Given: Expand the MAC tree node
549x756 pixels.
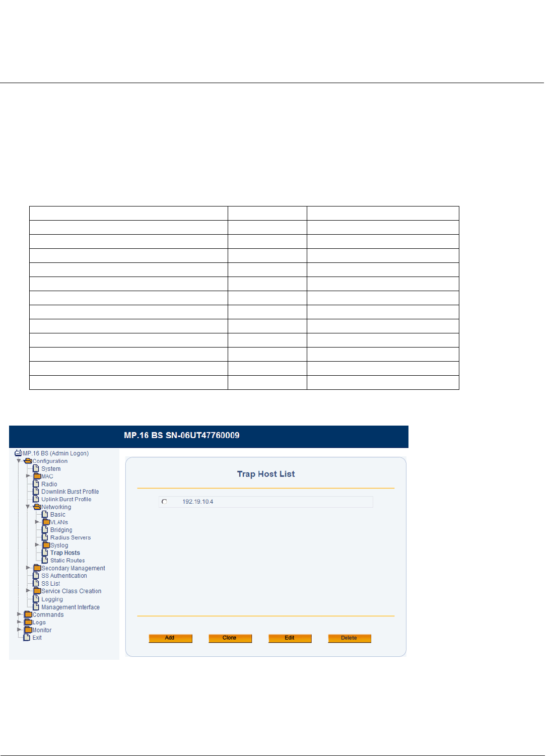Looking at the screenshot, I should [x=28, y=476].
